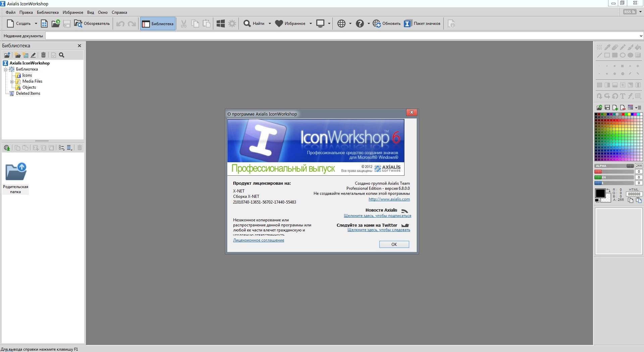
Task: Click the help question mark icon
Action: coord(360,24)
